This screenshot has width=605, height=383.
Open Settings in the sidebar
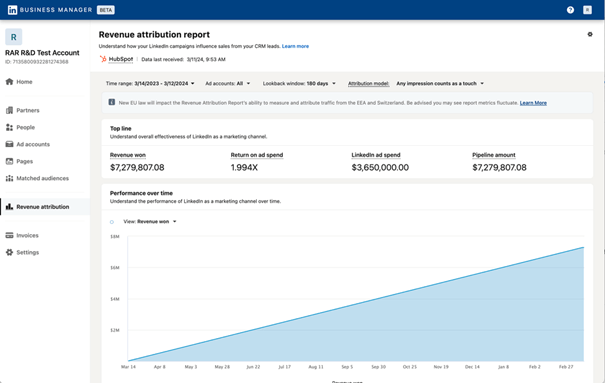27,252
